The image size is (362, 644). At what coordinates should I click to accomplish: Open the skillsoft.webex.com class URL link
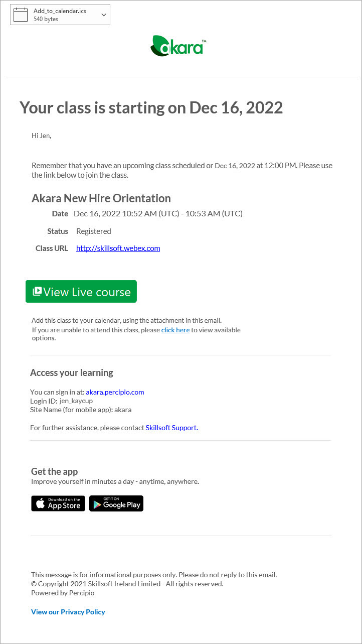[118, 248]
